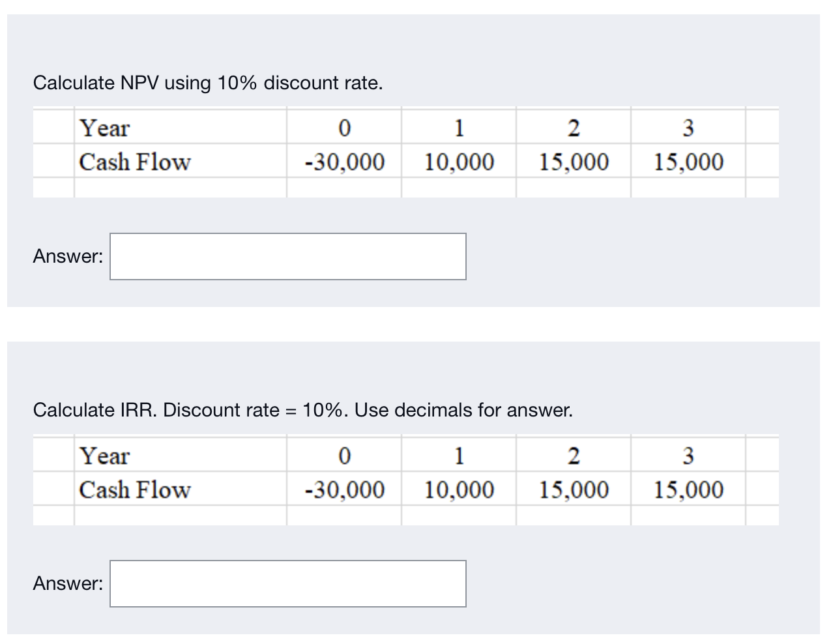
Task: Click the 'Answer:' label under the IRR table
Action: tap(68, 584)
